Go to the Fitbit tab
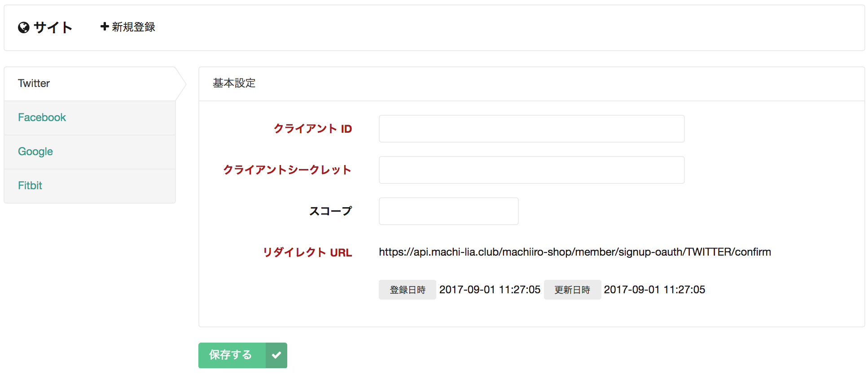The width and height of the screenshot is (868, 374). pos(90,186)
